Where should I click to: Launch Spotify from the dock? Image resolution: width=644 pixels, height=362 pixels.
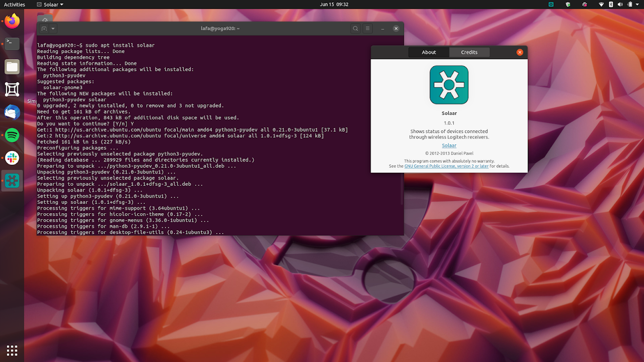12,135
